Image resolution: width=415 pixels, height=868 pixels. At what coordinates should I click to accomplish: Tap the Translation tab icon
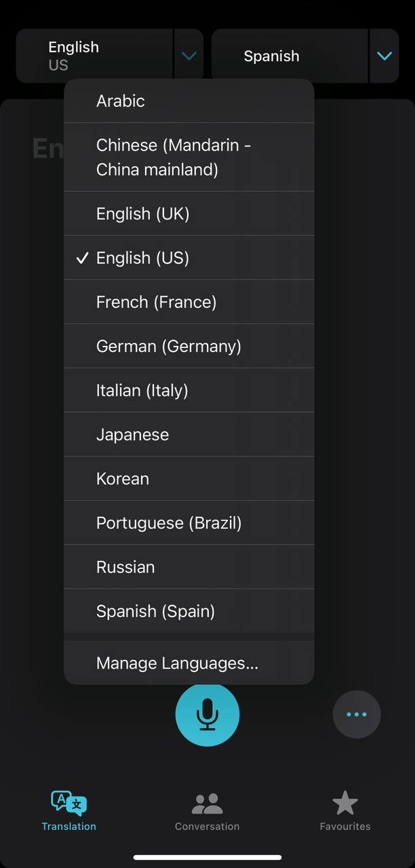pos(69,804)
